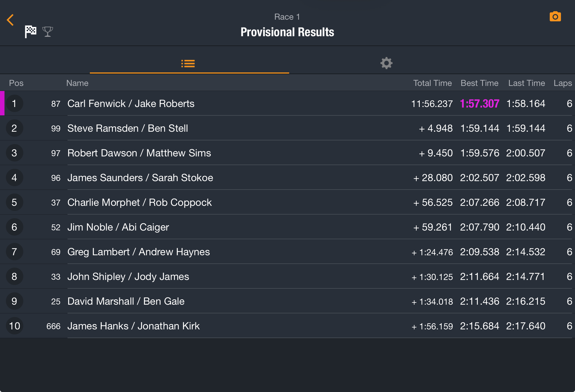The image size is (575, 392).
Task: Open David Marshall / Ben Gale entry
Action: [287, 301]
